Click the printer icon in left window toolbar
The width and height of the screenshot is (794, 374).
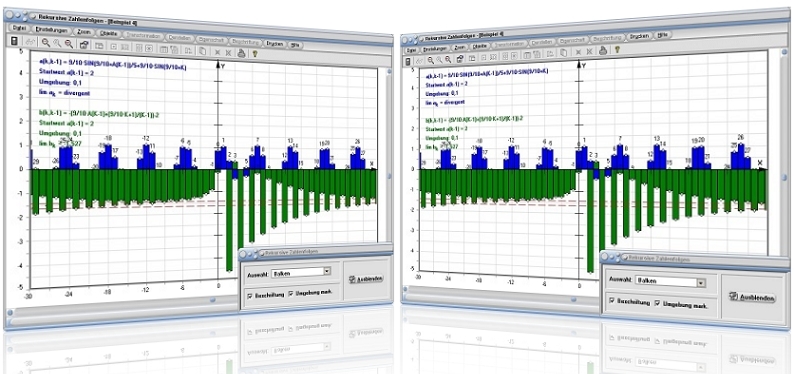(242, 52)
